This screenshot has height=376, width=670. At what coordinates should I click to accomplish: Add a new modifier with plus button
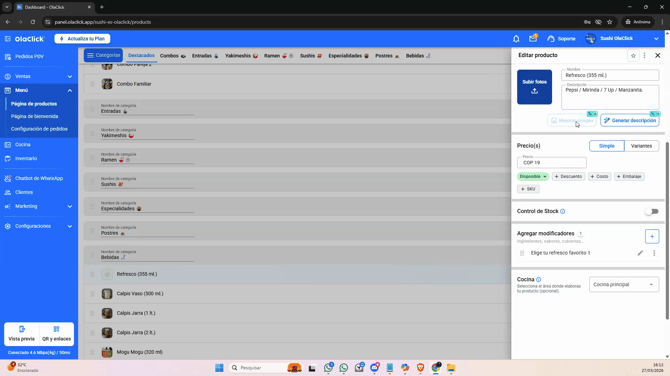pyautogui.click(x=652, y=236)
